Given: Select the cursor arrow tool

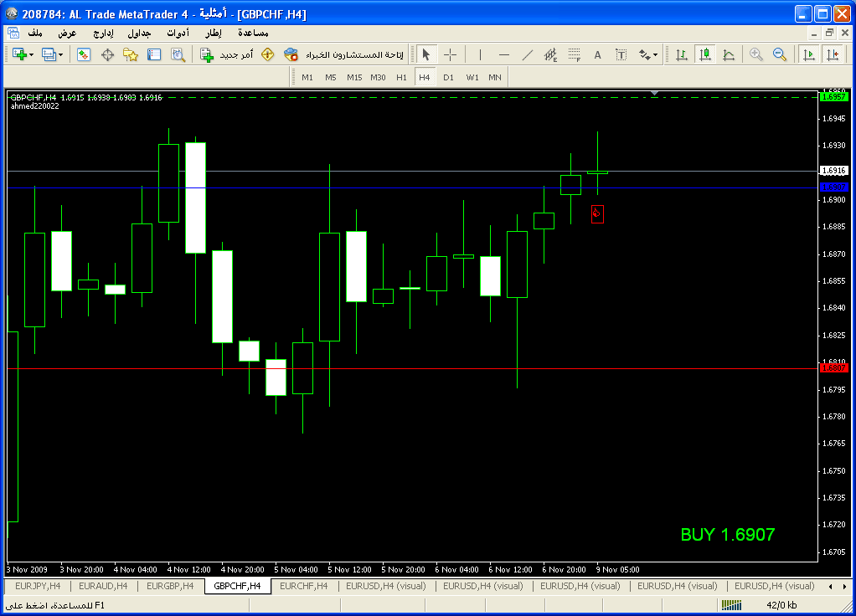Looking at the screenshot, I should point(425,54).
